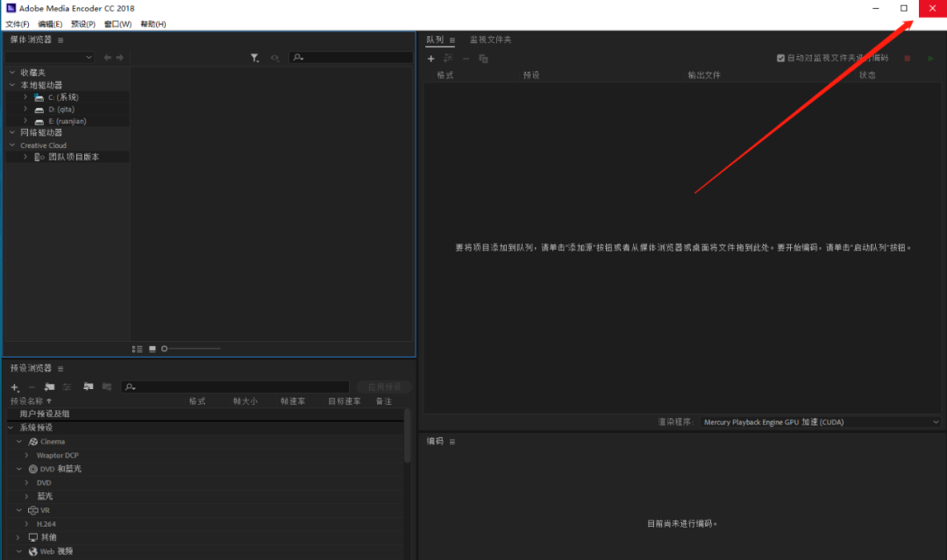The image size is (947, 560).
Task: Click the minus icon to delete preset
Action: (x=32, y=387)
